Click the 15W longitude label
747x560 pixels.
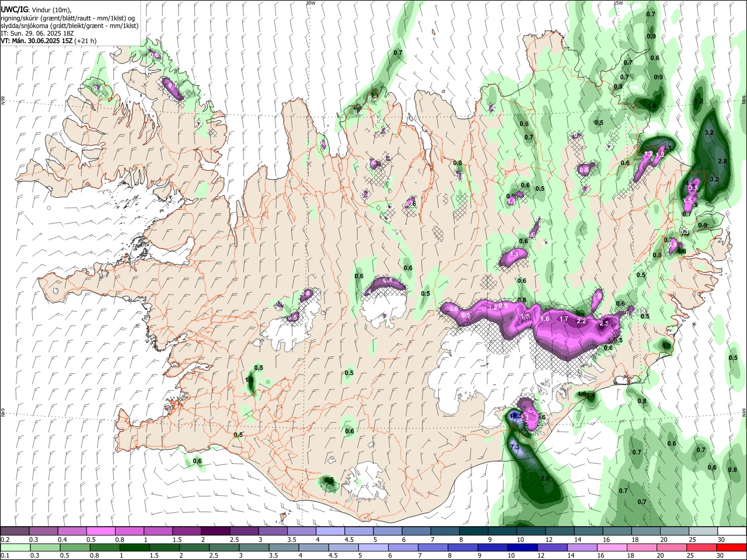pos(618,3)
